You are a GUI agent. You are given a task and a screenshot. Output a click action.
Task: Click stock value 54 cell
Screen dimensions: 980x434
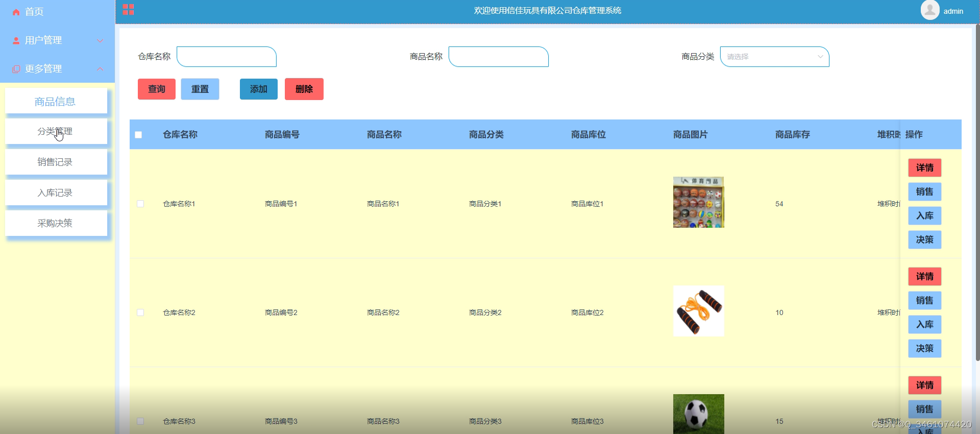coord(779,204)
